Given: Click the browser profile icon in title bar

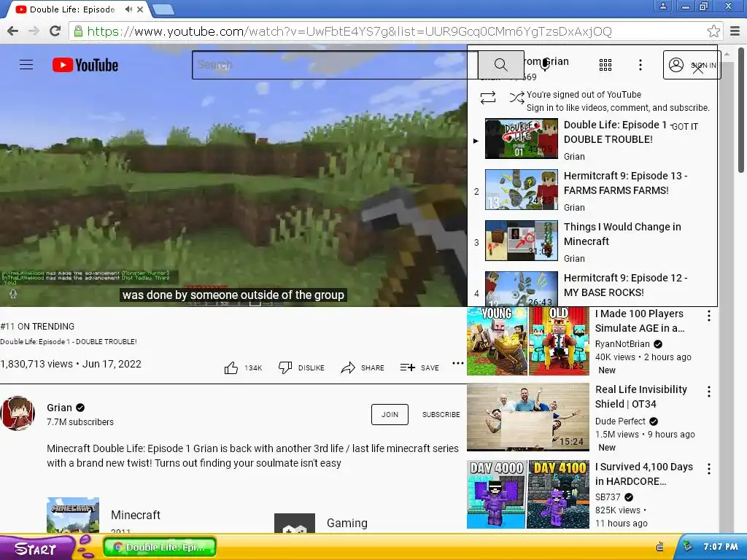Looking at the screenshot, I should pyautogui.click(x=662, y=6).
